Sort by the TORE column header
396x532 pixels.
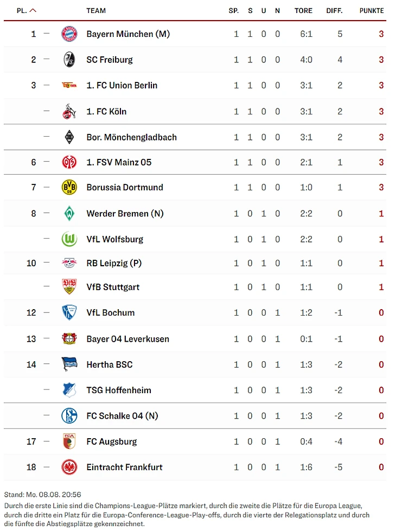(x=303, y=11)
